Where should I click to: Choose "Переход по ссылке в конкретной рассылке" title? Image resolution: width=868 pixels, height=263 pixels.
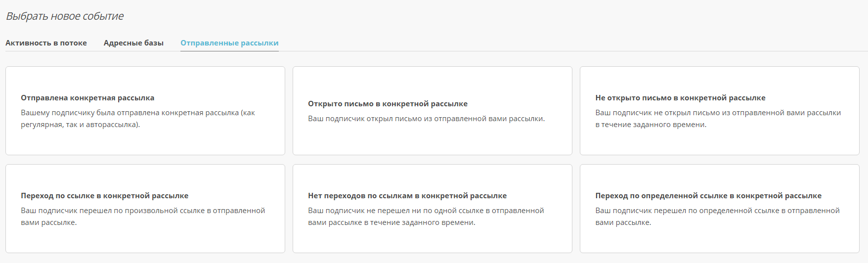tap(104, 196)
